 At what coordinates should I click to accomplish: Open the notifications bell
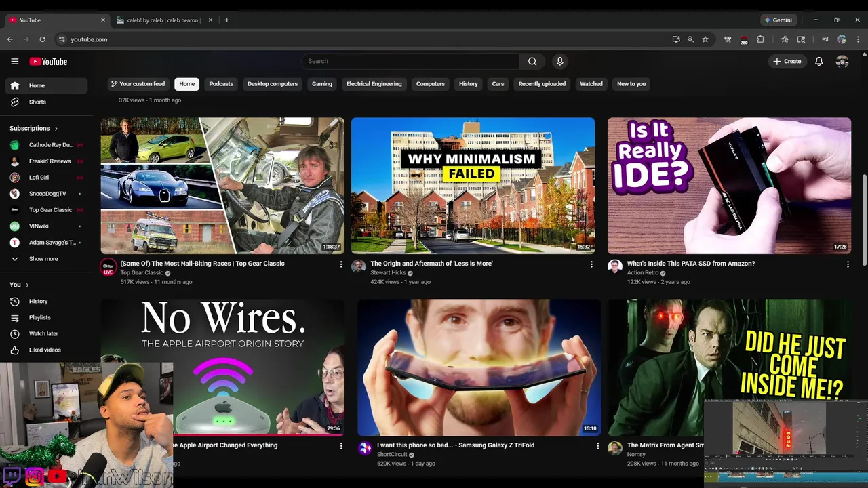819,61
